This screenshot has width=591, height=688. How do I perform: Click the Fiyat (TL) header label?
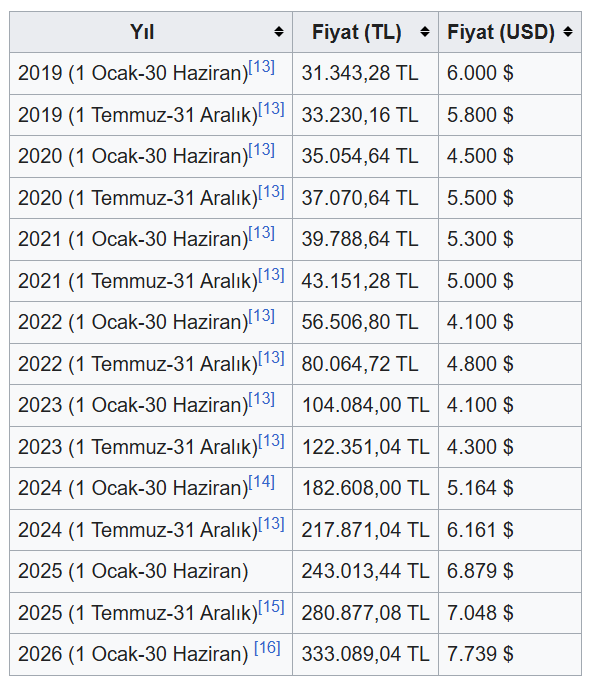[x=356, y=32]
